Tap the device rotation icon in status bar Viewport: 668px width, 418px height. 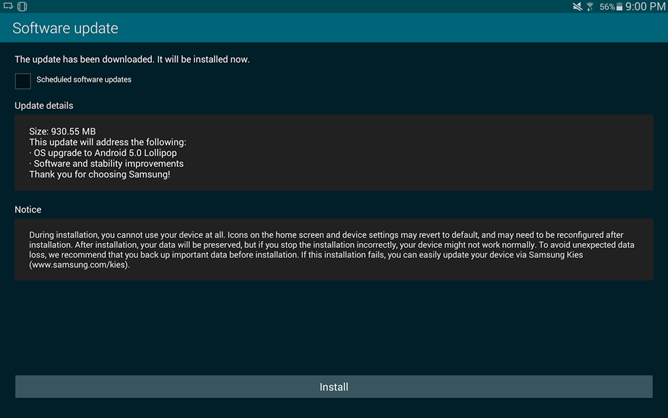(22, 7)
